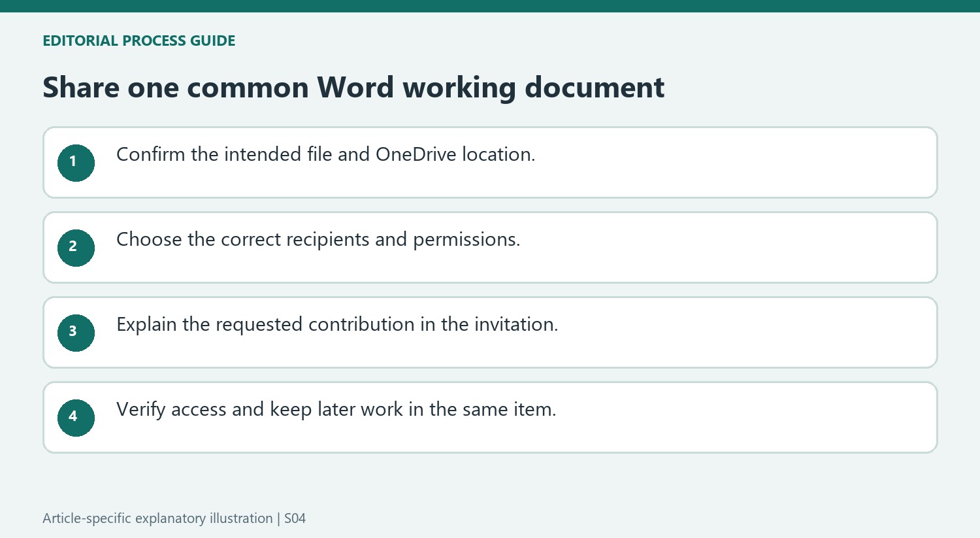Click the step 1 number circle
This screenshot has width=980, height=538.
pos(76,163)
